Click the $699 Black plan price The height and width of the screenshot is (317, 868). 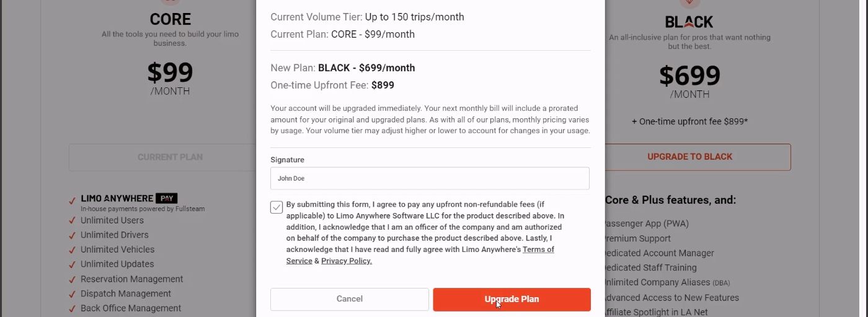pos(689,76)
